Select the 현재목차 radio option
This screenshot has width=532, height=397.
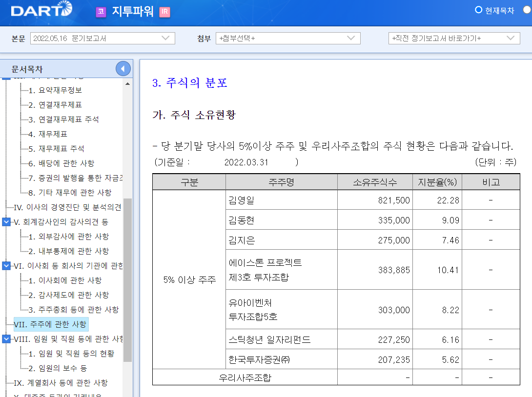tap(477, 10)
